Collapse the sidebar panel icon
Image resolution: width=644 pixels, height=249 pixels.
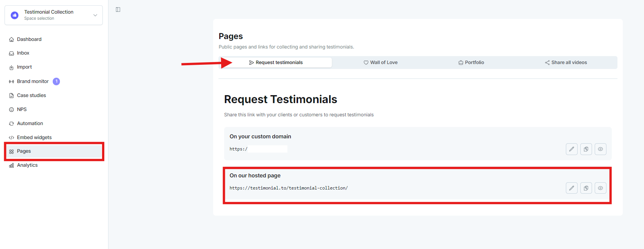118,9
